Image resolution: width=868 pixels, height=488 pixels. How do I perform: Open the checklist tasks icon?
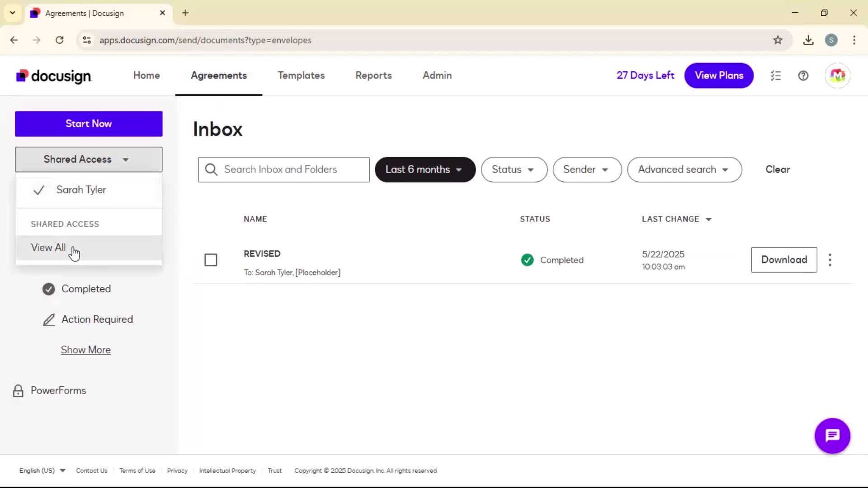776,75
